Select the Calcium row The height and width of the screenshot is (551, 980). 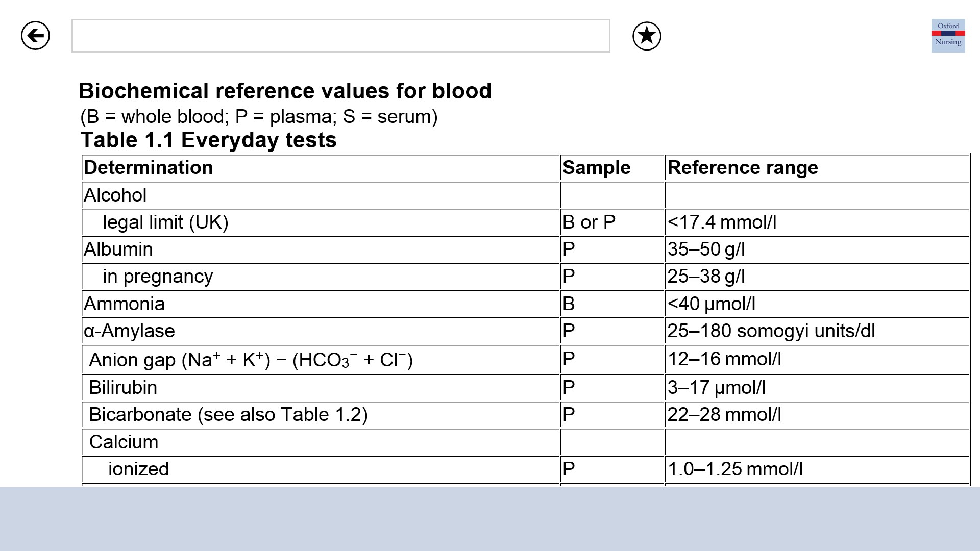pos(124,442)
